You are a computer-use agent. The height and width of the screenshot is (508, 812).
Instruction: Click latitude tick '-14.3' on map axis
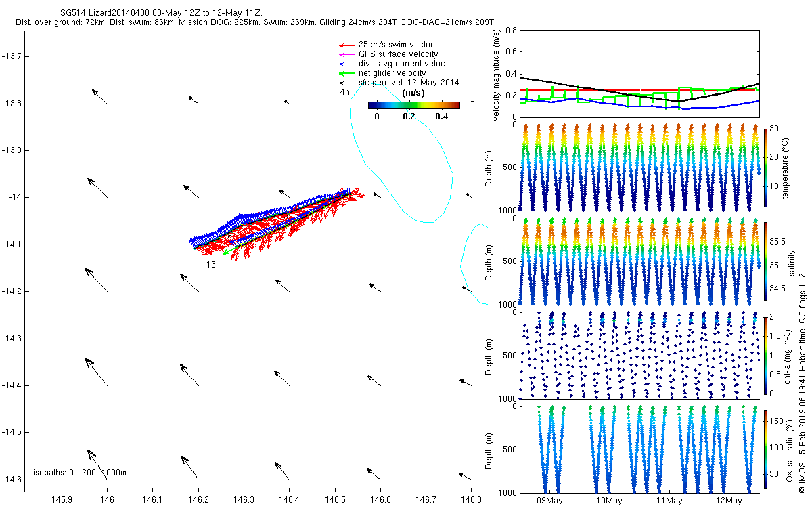coord(12,338)
